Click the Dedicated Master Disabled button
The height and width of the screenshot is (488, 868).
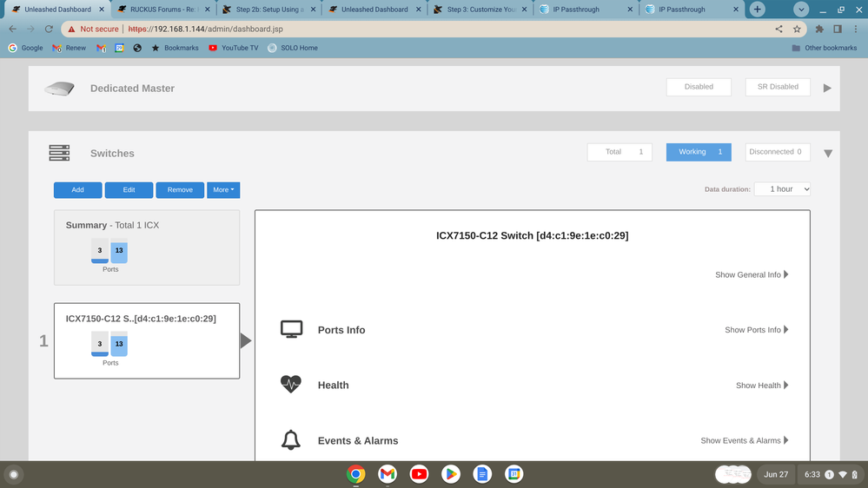699,87
